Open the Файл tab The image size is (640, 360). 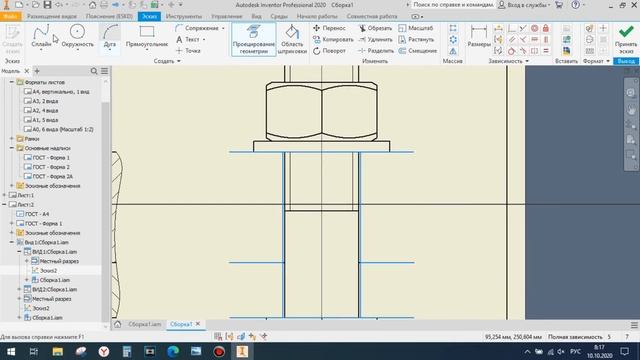point(11,16)
